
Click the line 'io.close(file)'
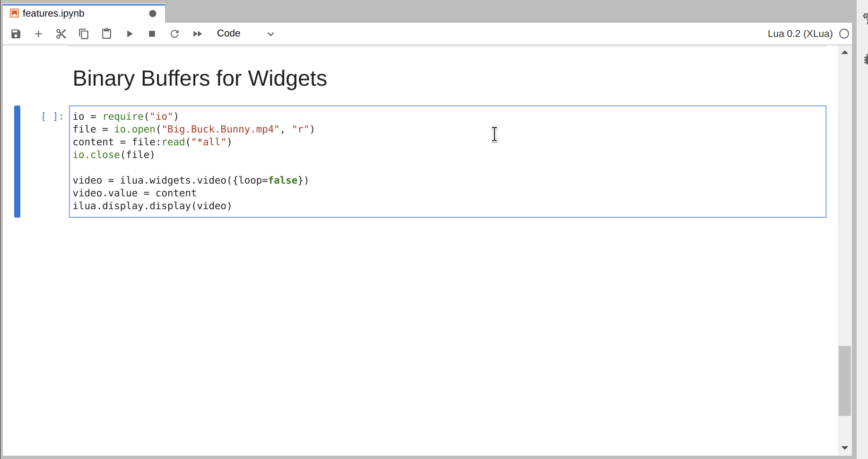pos(114,155)
